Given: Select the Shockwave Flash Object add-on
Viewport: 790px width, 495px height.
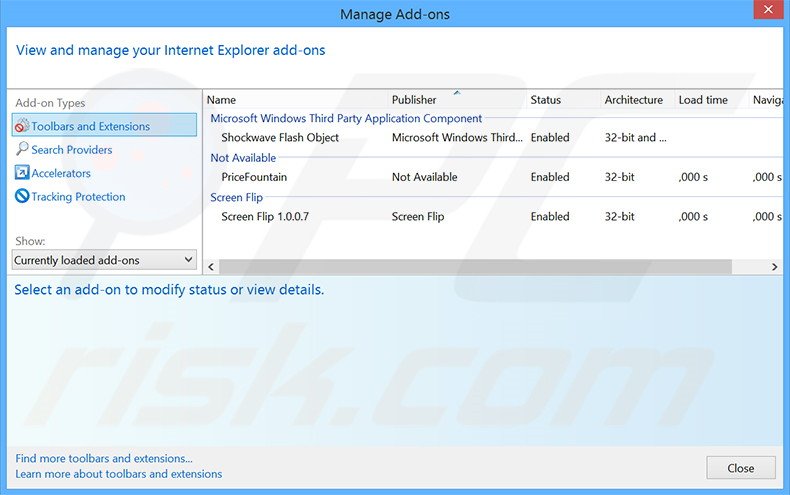Looking at the screenshot, I should point(280,138).
